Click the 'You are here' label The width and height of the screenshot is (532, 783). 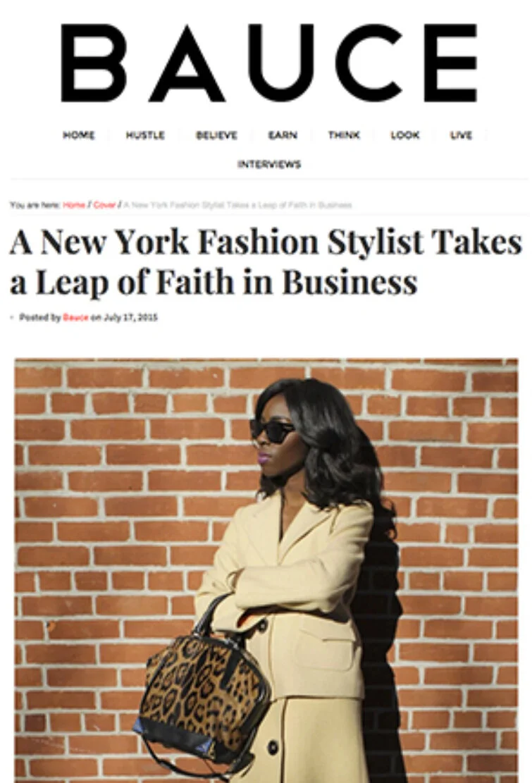click(35, 205)
